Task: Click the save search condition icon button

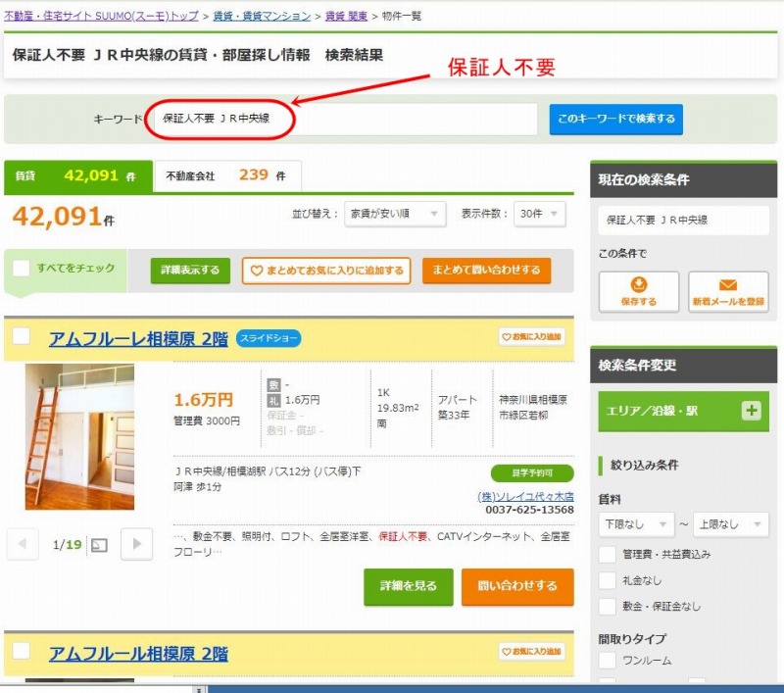Action: pos(637,292)
